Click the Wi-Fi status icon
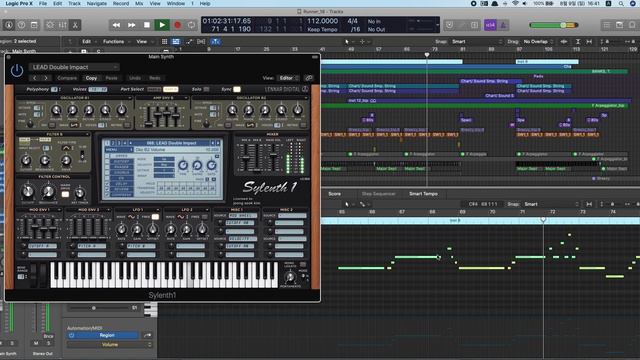The image size is (640, 360). 515,3
